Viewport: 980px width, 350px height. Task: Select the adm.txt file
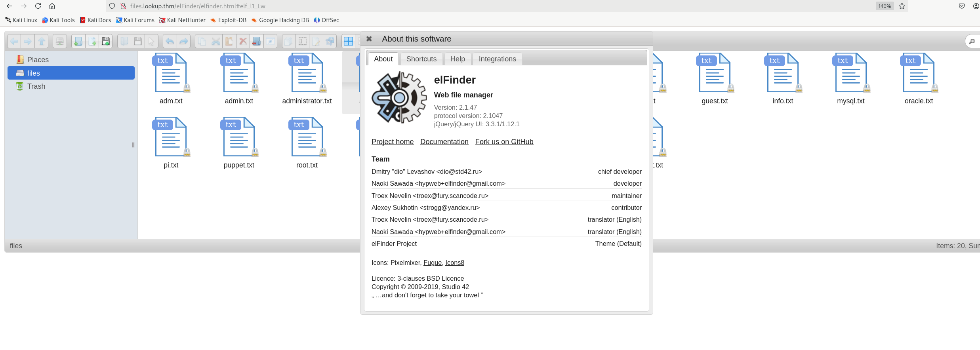[171, 79]
